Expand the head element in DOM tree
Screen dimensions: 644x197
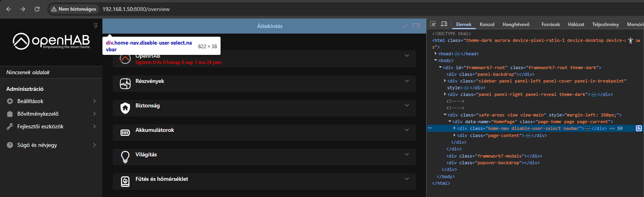(x=436, y=54)
